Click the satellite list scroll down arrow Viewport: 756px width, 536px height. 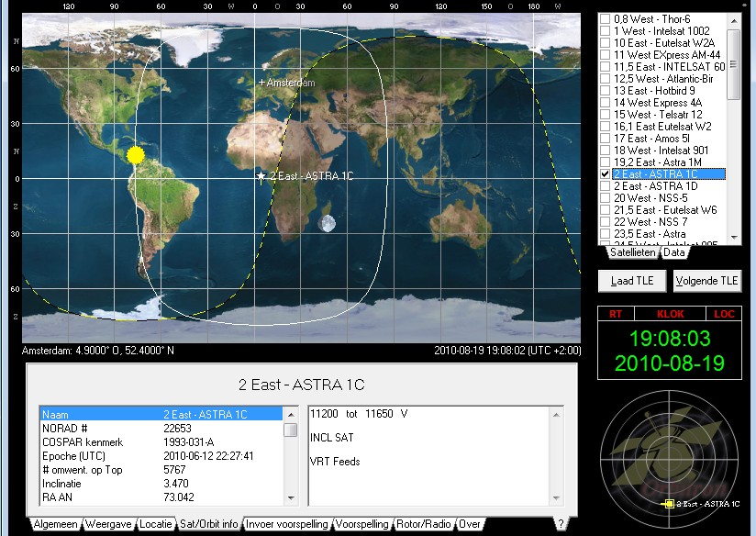(x=734, y=238)
